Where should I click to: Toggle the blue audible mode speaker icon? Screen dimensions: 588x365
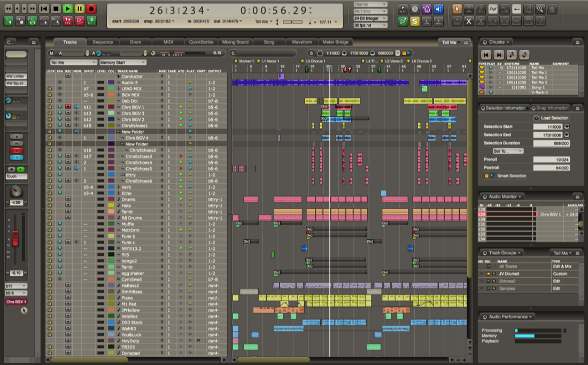pos(438,9)
